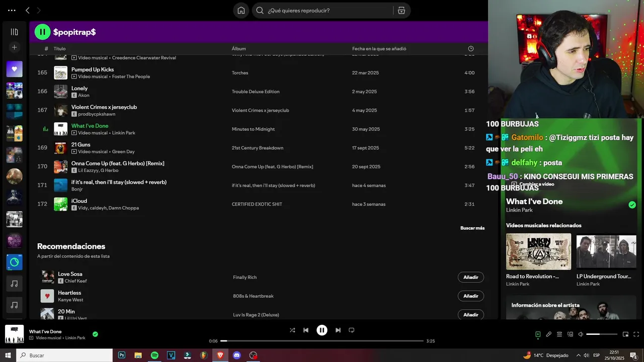
Task: Show hidden system tray icons chevron
Action: 578,355
